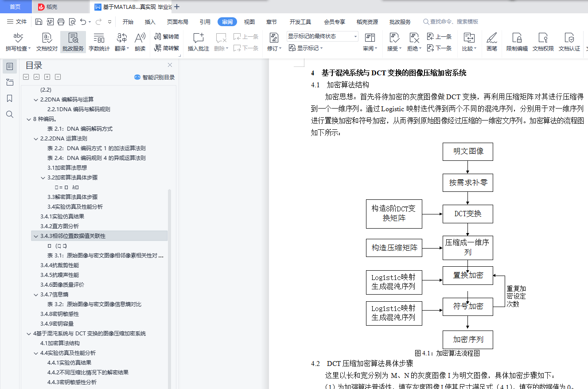Screen dimensions: 588x389
Task: Jump to 4.4.3密钥敏感性分析 in outline
Action: (x=72, y=382)
